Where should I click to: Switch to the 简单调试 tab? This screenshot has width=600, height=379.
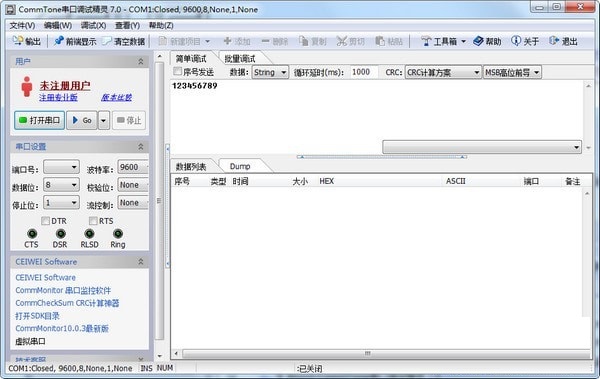pos(191,59)
